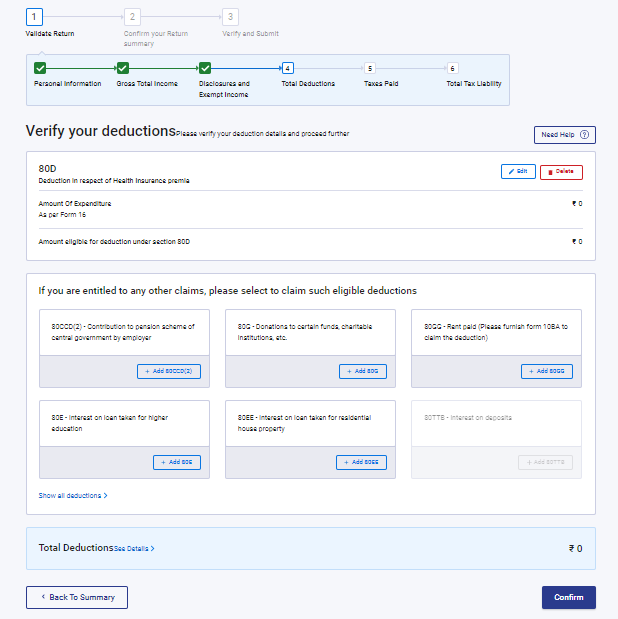
Task: Go Back To Summary
Action: tap(77, 597)
